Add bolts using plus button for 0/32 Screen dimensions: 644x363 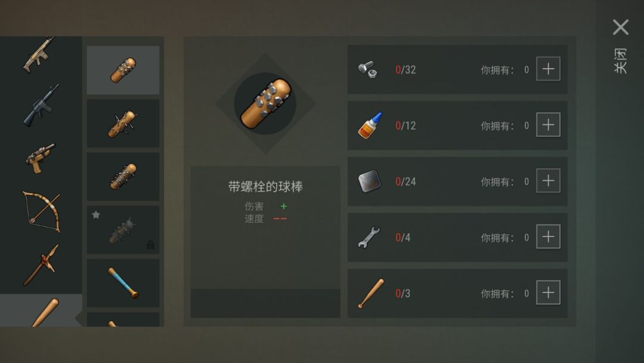tap(549, 69)
